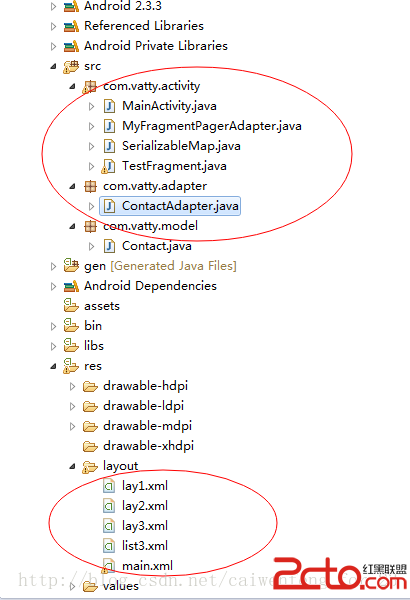Click the TestFragment.java warning file icon

point(108,166)
